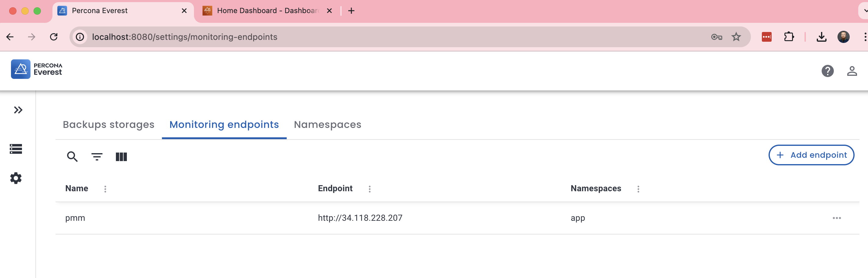This screenshot has width=868, height=278.
Task: Switch to the Namespaces tab
Action: pyautogui.click(x=327, y=125)
